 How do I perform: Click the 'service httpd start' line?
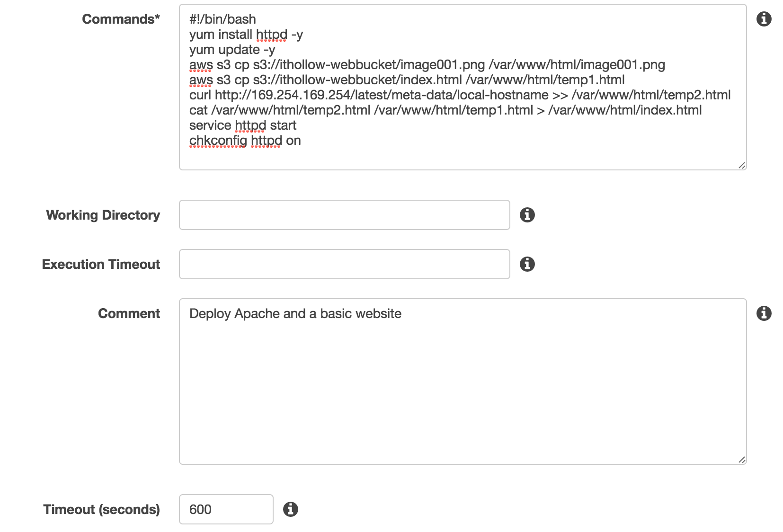coord(243,125)
